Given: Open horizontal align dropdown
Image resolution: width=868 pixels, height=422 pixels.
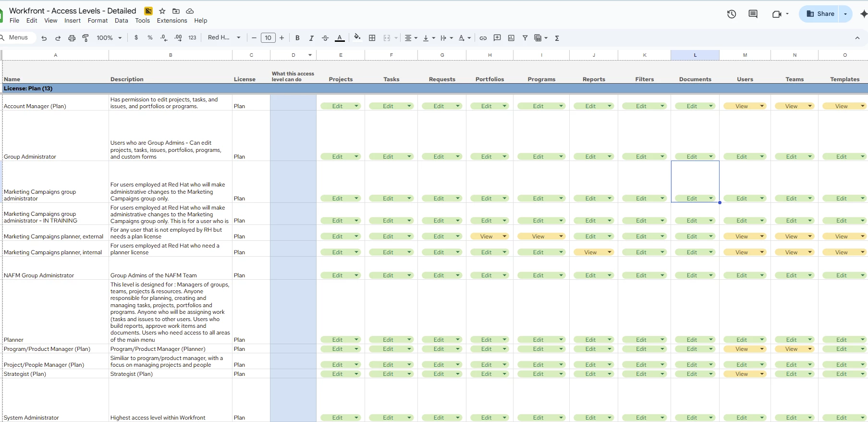Looking at the screenshot, I should click(411, 38).
